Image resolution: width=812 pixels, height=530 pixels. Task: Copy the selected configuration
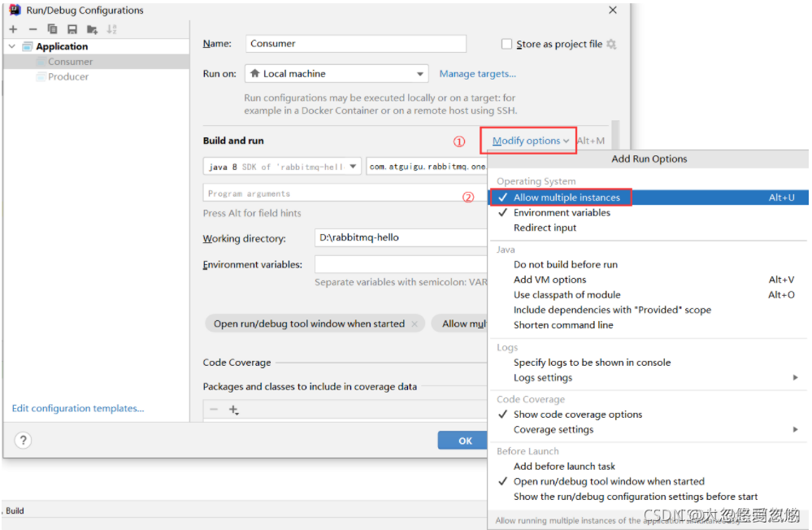coord(52,29)
